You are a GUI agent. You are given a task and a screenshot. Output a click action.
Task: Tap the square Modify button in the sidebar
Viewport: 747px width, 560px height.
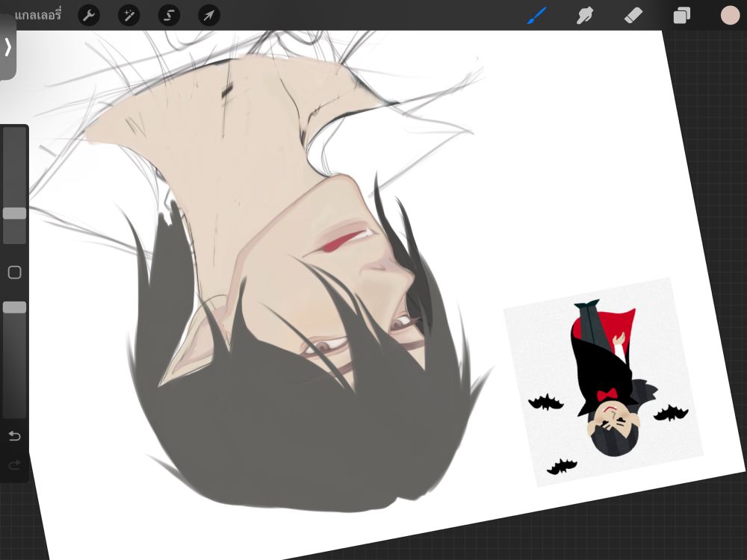pyautogui.click(x=15, y=273)
